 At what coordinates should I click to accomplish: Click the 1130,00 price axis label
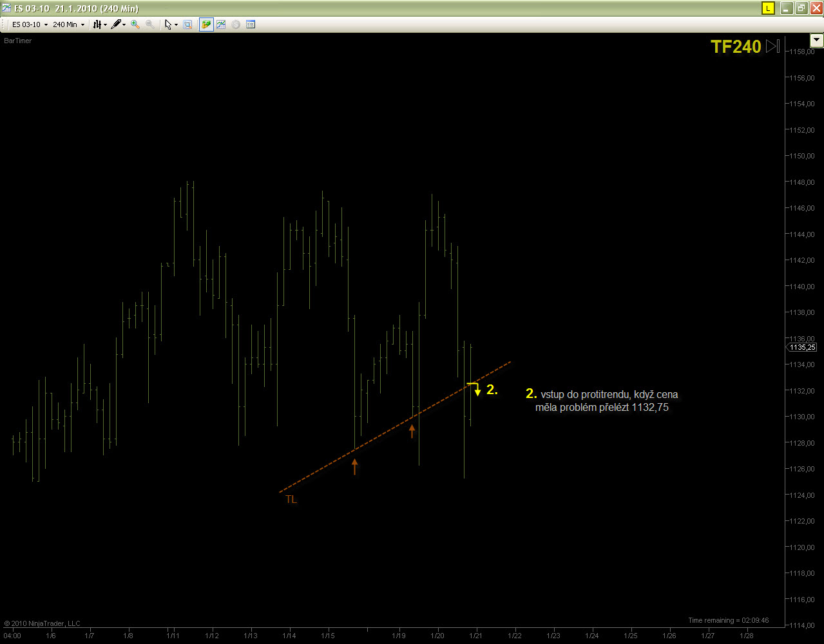pyautogui.click(x=802, y=417)
